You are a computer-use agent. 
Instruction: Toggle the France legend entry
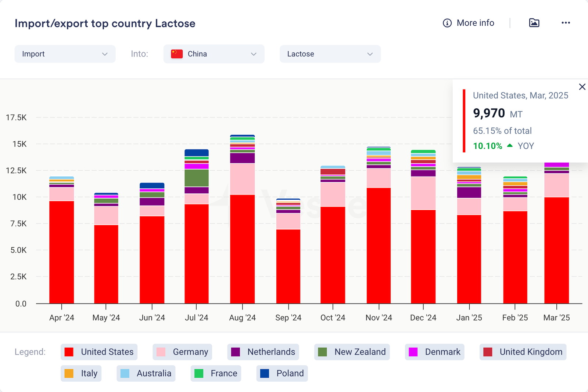[216, 373]
